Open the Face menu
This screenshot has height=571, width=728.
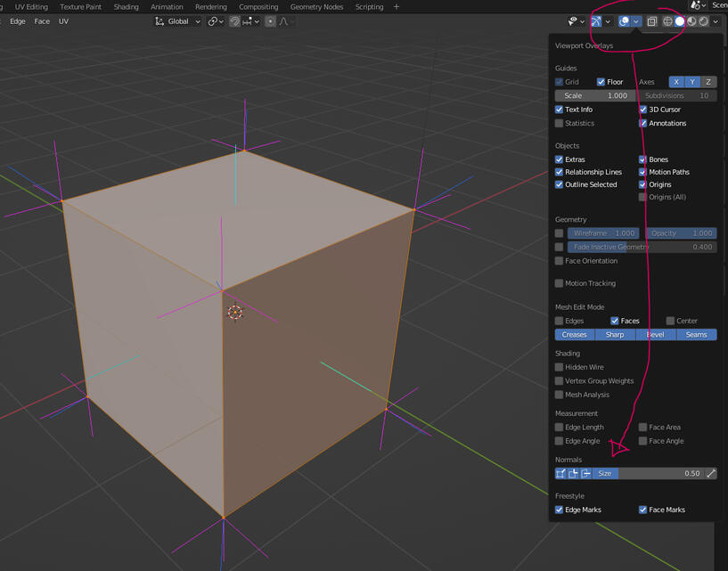point(42,21)
